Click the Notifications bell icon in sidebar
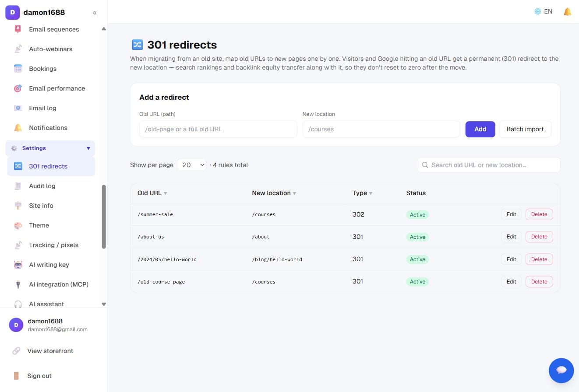Image resolution: width=579 pixels, height=392 pixels. point(18,128)
